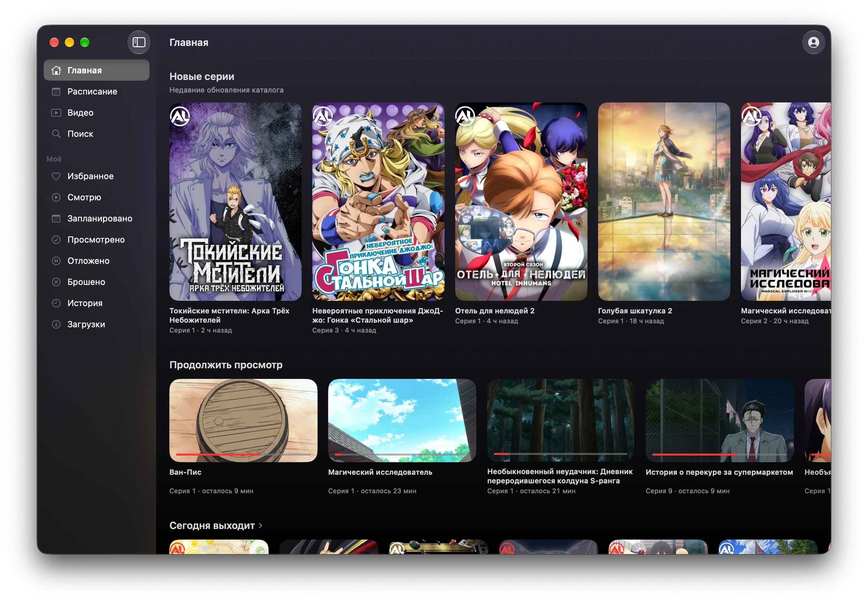Click text Серия 9 · осталось 9 мин

(688, 491)
